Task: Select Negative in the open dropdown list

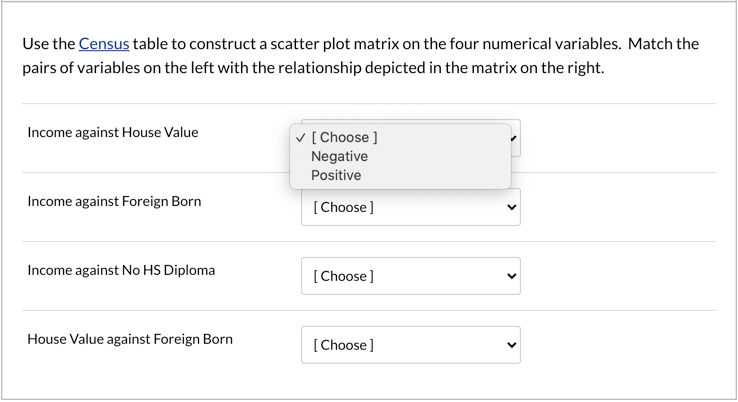Action: 339,156
